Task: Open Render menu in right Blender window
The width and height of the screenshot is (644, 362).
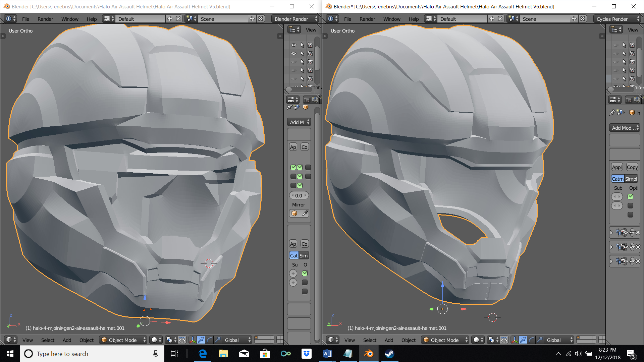Action: click(x=367, y=19)
